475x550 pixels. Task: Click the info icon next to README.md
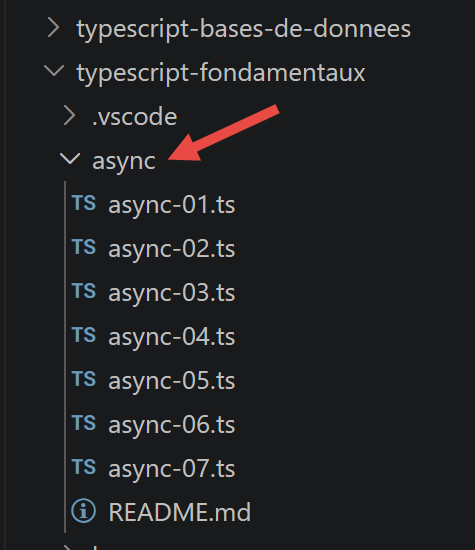(83, 511)
